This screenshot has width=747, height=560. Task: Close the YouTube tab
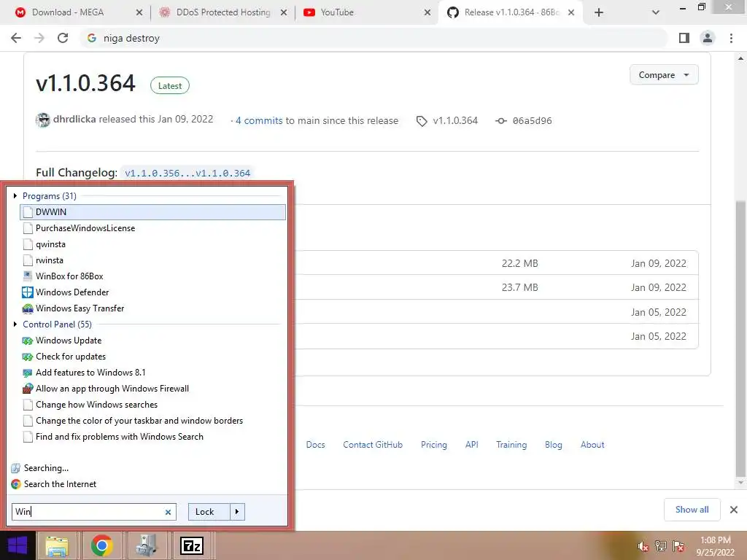pyautogui.click(x=427, y=12)
